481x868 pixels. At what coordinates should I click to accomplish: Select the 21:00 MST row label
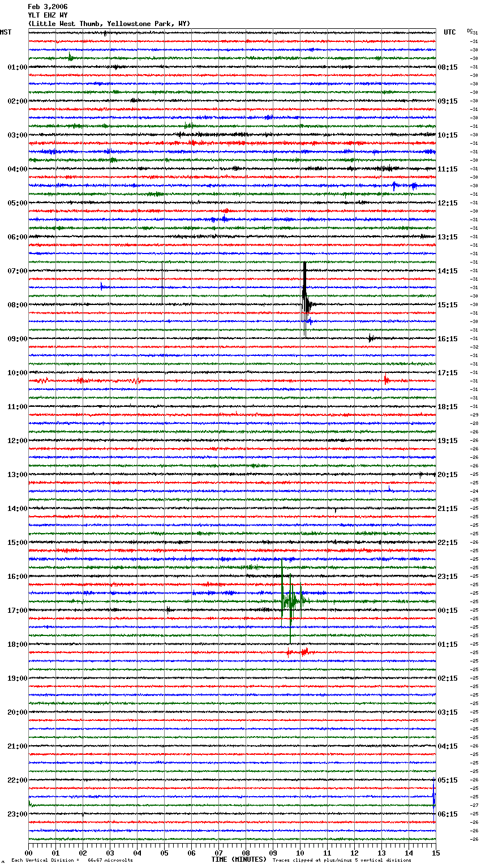tap(18, 746)
